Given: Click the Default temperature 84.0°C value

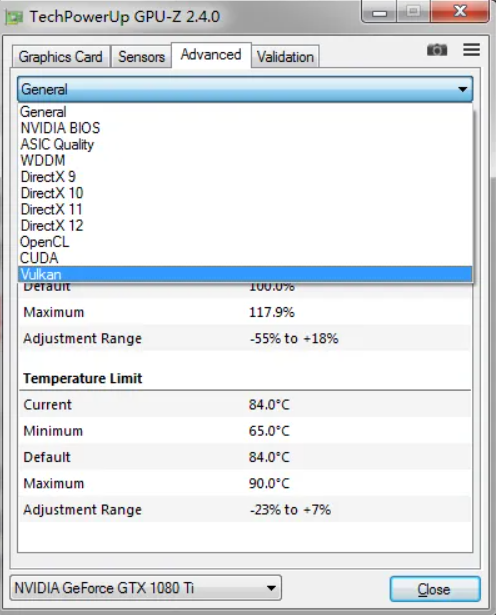Looking at the screenshot, I should 269,457.
